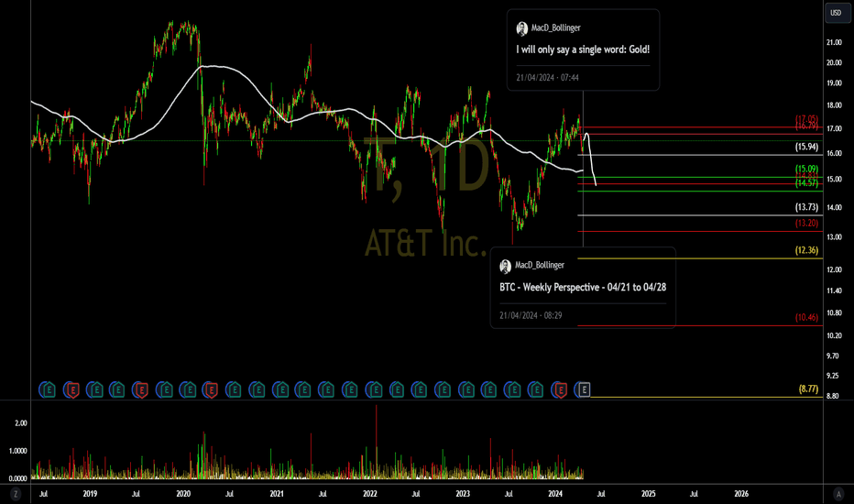Screen dimensions: 854x504
Task: Click the 2026 label on time axis
Action: tap(741, 494)
